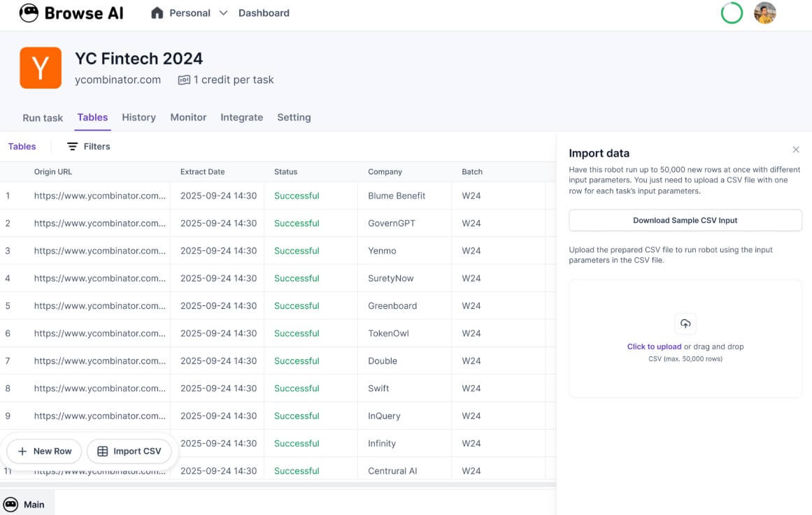Click the Tables breadcrumb label
812x515 pixels.
click(22, 147)
